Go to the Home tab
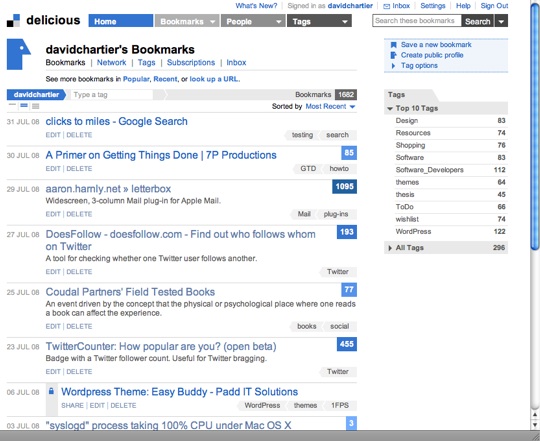 (x=121, y=21)
